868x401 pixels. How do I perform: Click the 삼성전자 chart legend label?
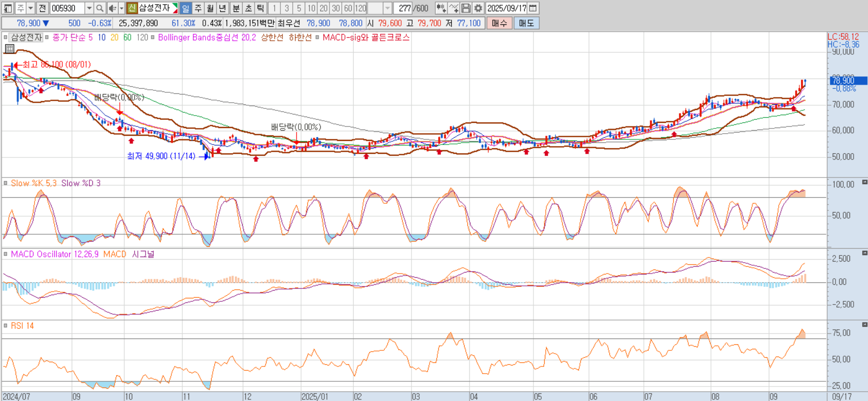[x=26, y=37]
